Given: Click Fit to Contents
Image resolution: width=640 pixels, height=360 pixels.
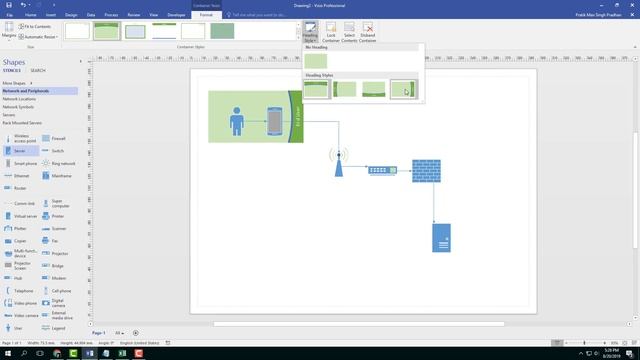Looking at the screenshot, I should pyautogui.click(x=35, y=27).
